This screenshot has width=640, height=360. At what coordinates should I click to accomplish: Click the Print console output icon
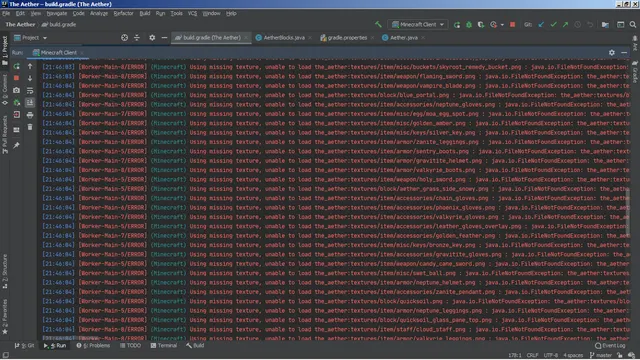coord(30,115)
